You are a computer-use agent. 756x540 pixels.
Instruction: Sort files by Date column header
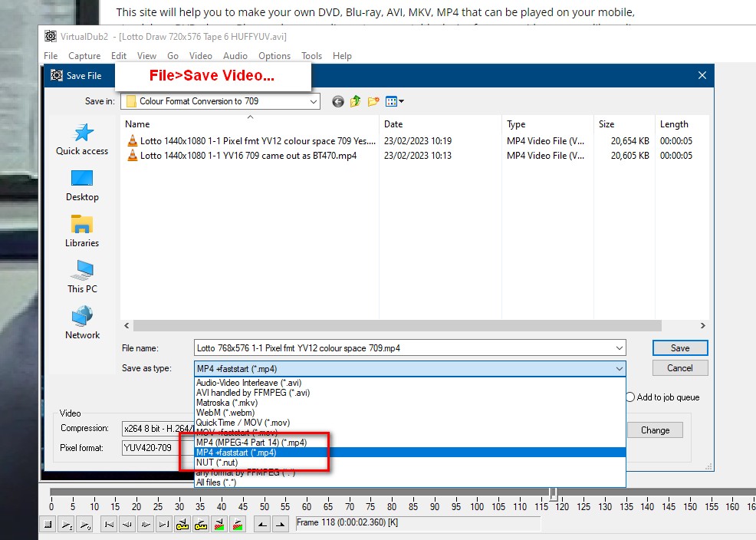click(x=440, y=124)
